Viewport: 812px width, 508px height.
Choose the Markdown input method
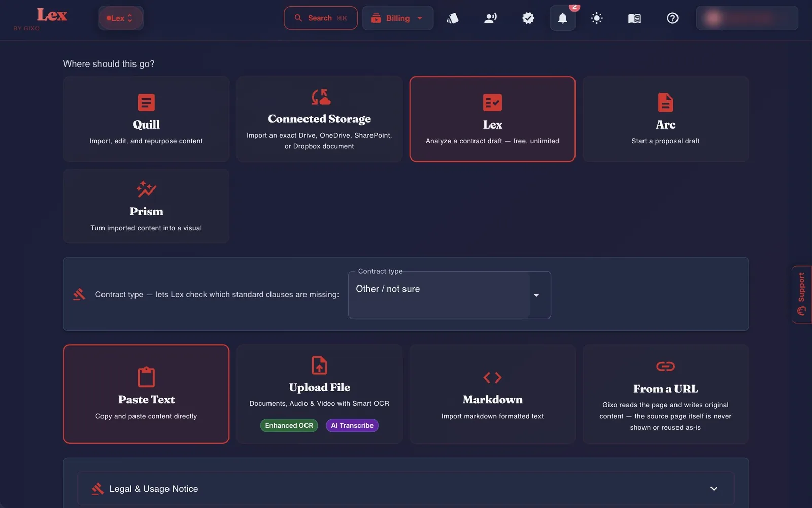(492, 394)
